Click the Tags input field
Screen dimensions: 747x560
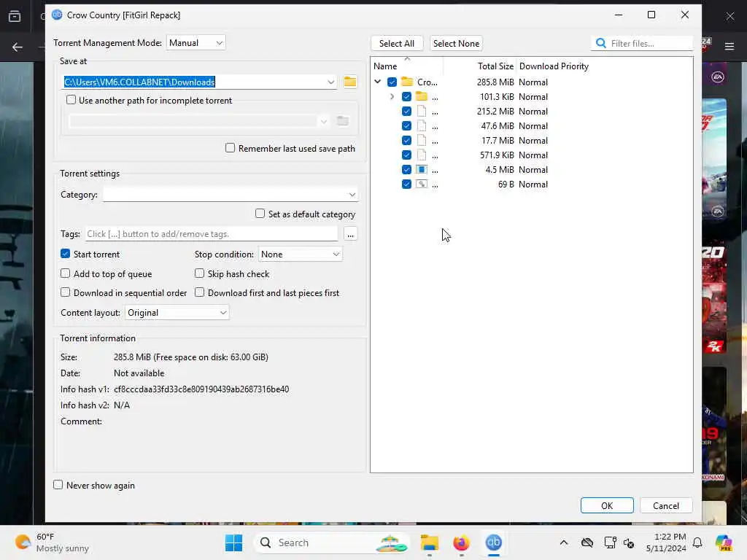[212, 234]
